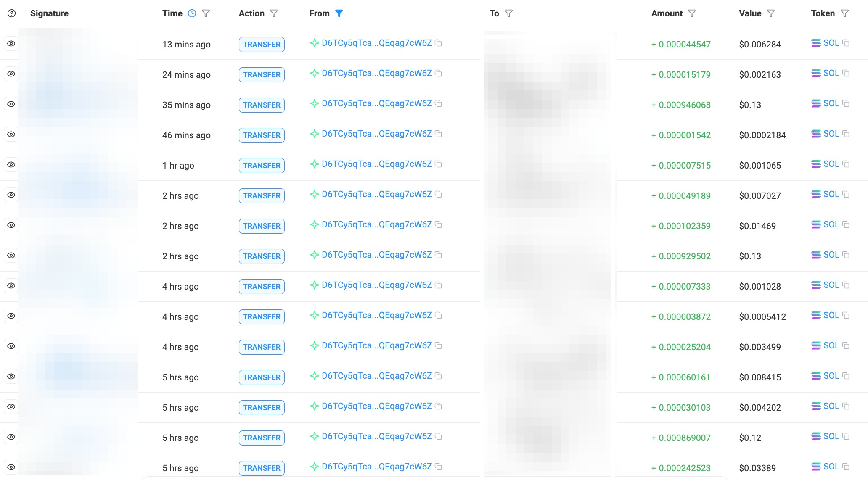This screenshot has width=868, height=480.
Task: Copy SOL token address in 35 mins ago row
Action: point(846,104)
